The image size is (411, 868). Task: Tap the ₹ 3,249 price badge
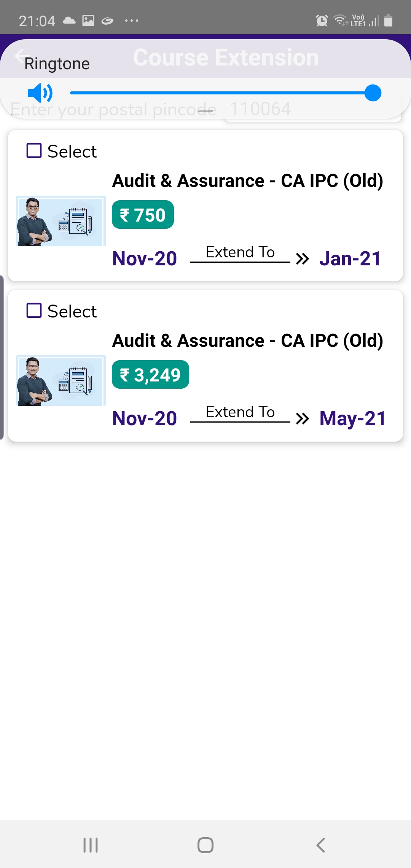coord(150,375)
